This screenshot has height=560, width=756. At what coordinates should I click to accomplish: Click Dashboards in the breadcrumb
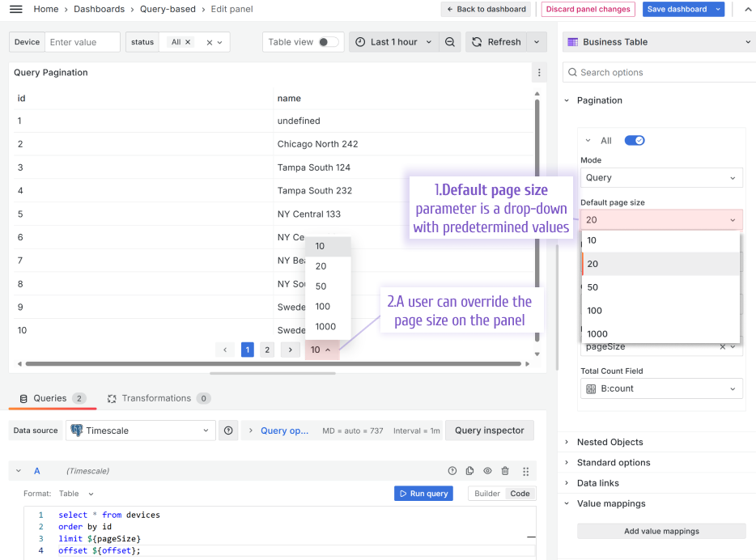99,9
